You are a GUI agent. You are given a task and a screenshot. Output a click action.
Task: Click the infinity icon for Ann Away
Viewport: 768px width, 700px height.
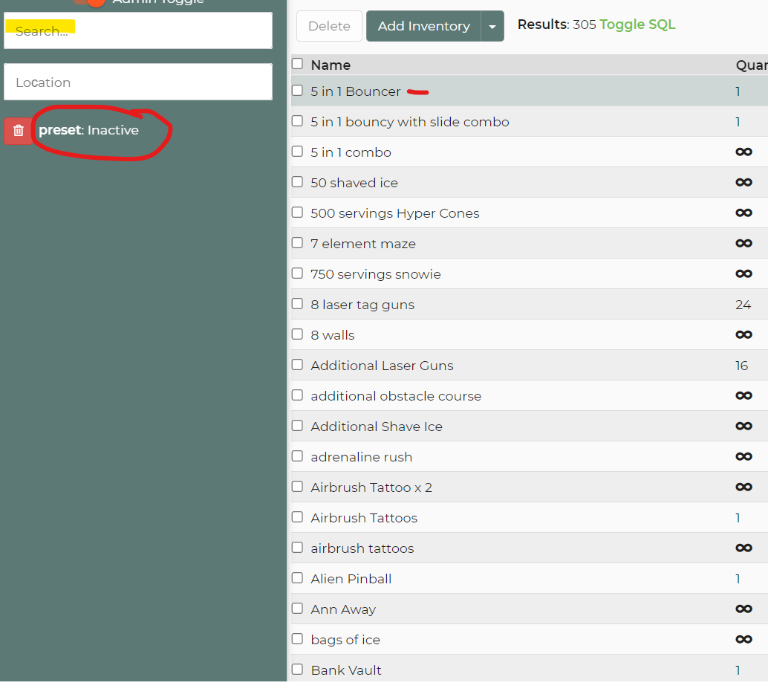(743, 609)
